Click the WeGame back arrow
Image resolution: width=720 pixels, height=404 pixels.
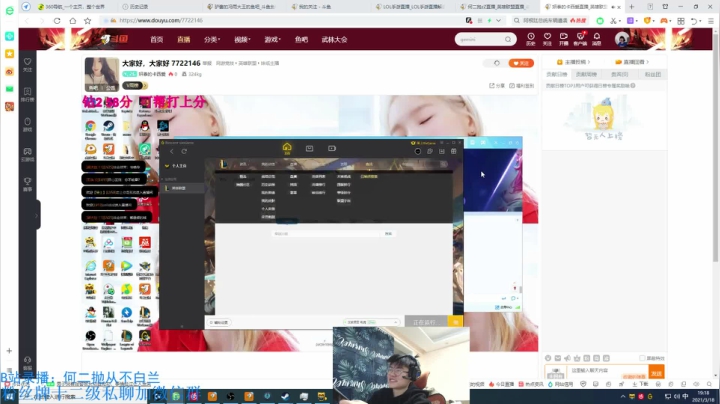(x=172, y=152)
